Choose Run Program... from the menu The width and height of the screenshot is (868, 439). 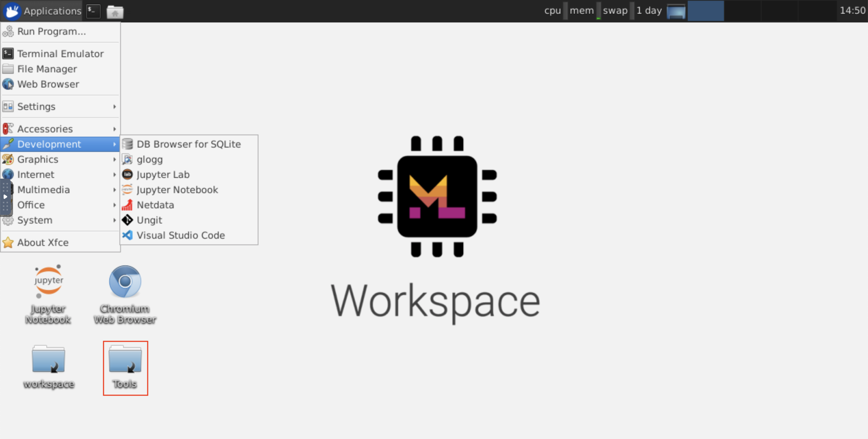51,31
